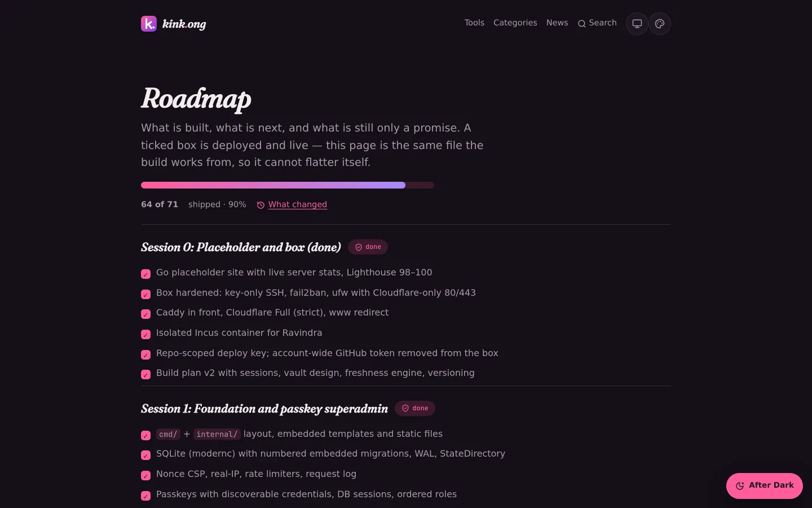
Task: Click the shield icon in Session 0 badge
Action: [x=359, y=247]
